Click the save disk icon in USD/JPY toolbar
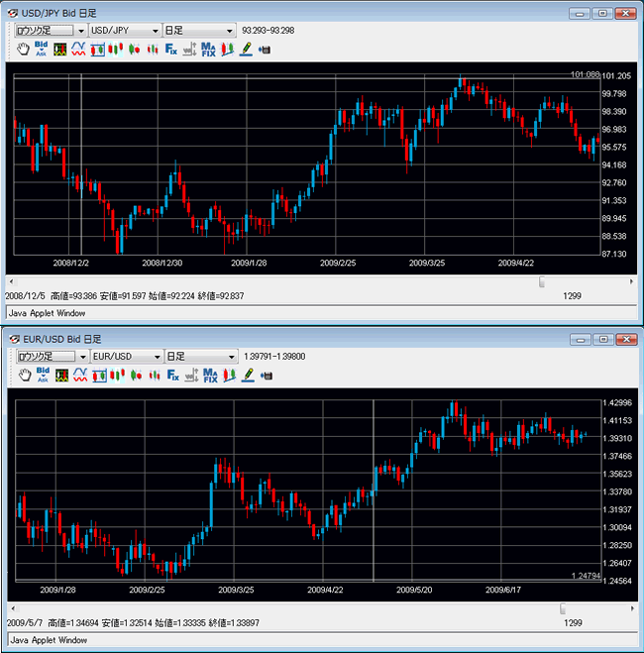Screen dimensions: 644x653 coord(265,50)
